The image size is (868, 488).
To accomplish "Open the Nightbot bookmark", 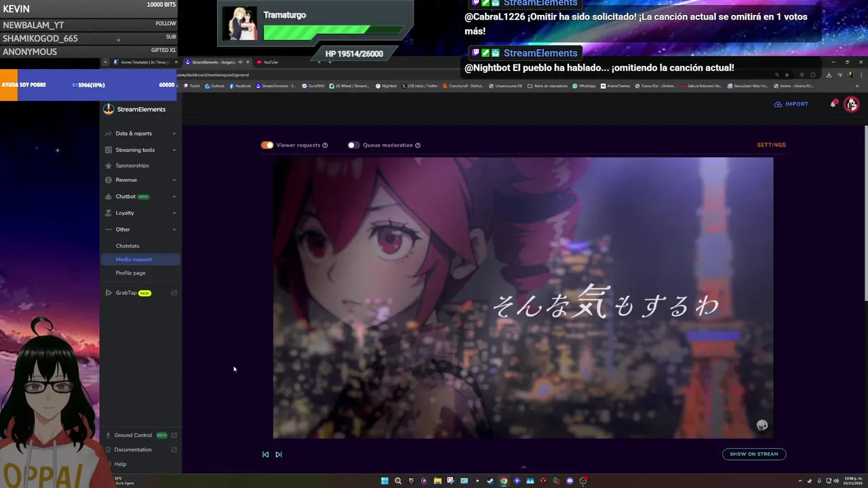I will [387, 86].
